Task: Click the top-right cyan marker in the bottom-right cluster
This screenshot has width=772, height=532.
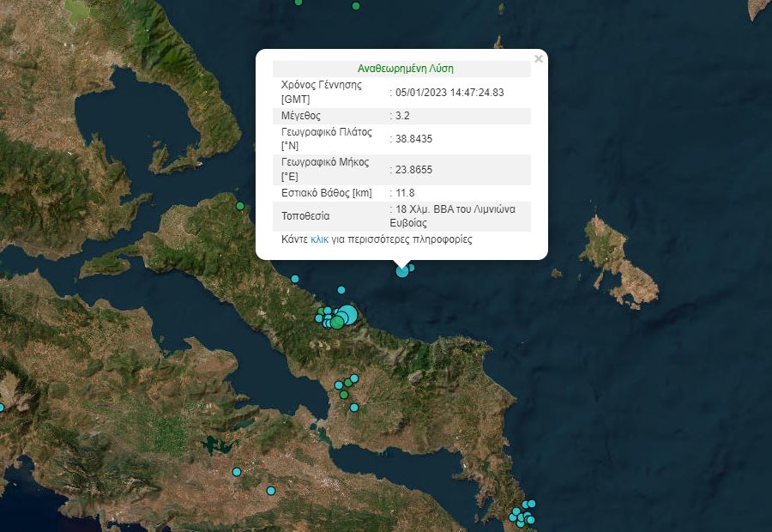Action: 532,504
